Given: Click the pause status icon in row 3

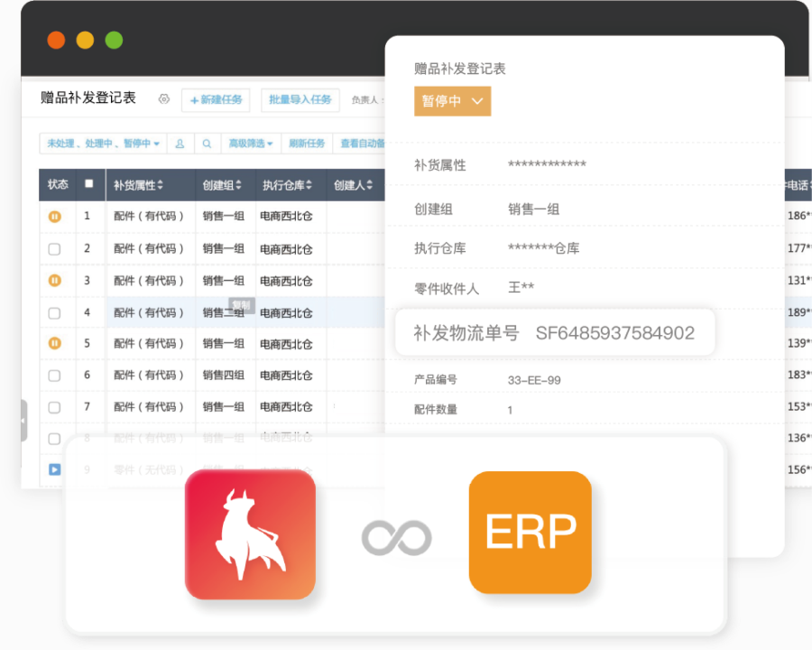Looking at the screenshot, I should click(54, 281).
